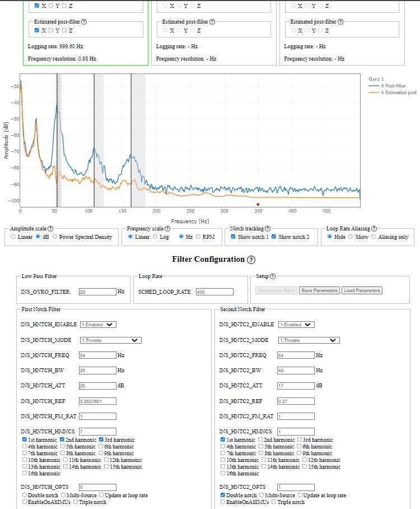420x509 pixels.
Task: Click Frequency scale help icon
Action: point(167,229)
